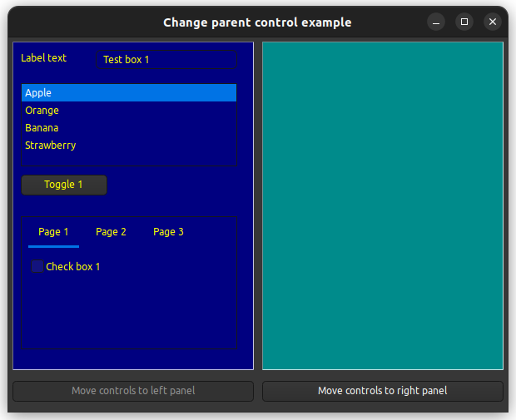The width and height of the screenshot is (516, 420).
Task: Click the minimize window icon
Action: [x=436, y=22]
